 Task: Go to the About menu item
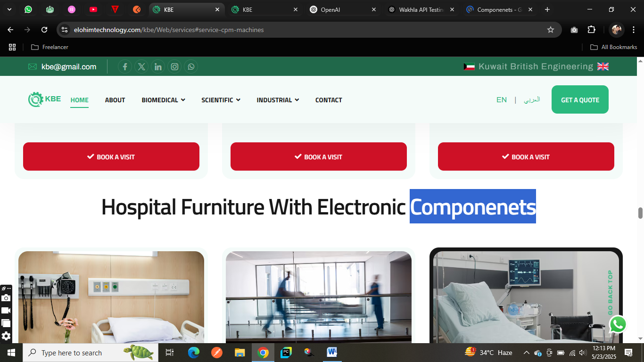point(115,100)
